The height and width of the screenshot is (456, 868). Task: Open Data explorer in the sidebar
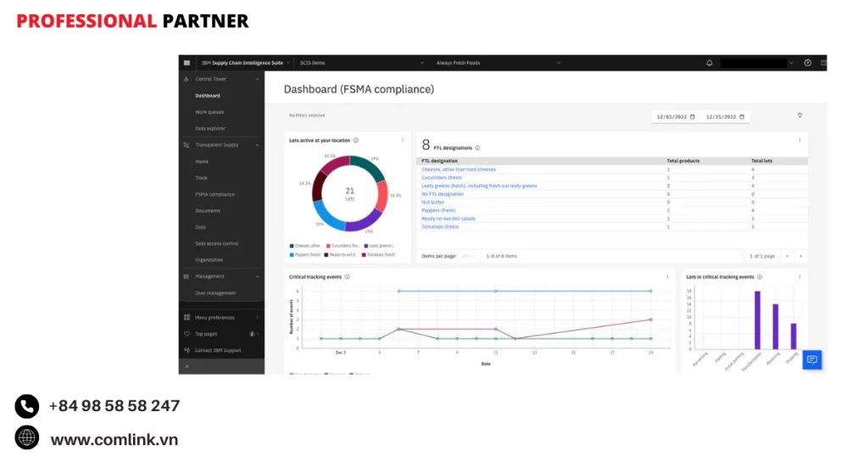[210, 128]
